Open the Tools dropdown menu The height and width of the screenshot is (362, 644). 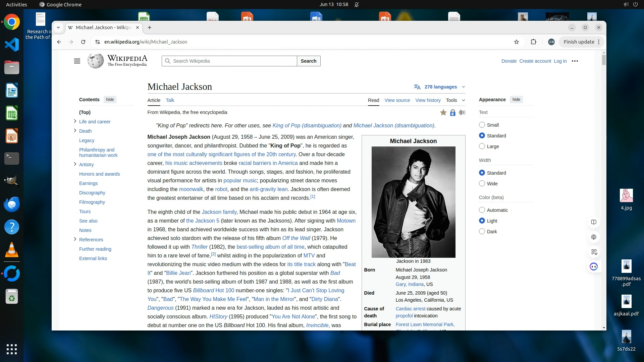(455, 100)
